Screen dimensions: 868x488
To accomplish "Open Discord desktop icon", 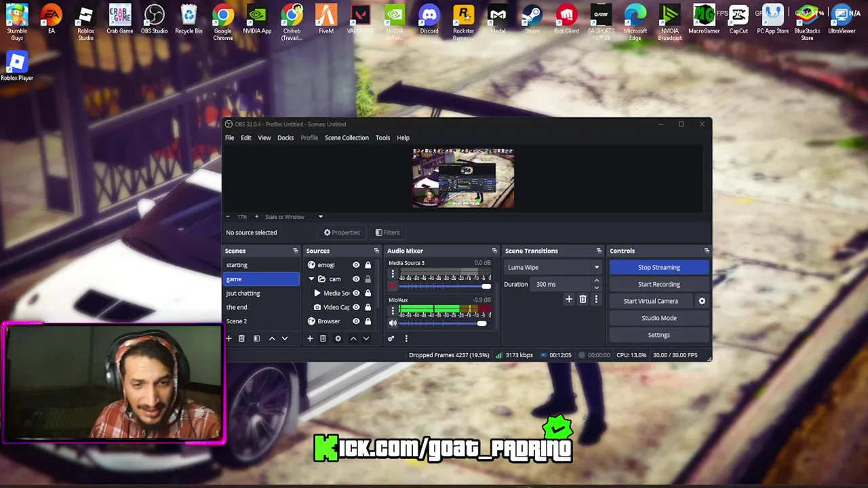I will point(429,19).
